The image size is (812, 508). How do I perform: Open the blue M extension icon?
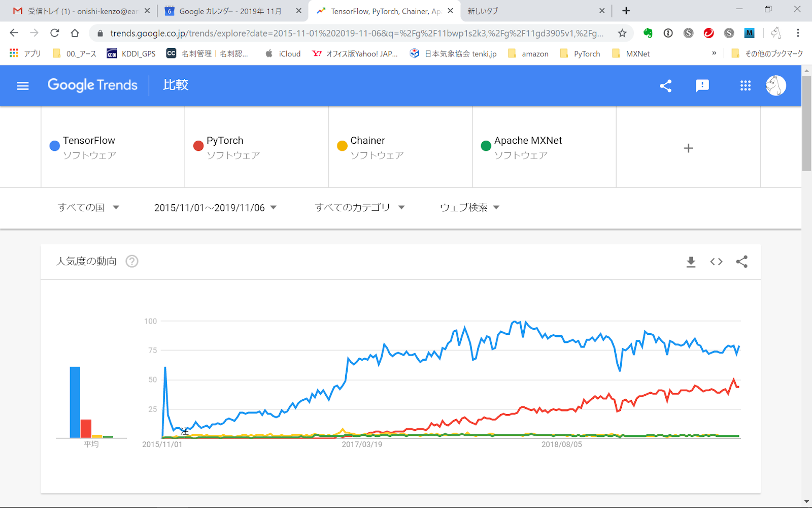[x=749, y=33]
